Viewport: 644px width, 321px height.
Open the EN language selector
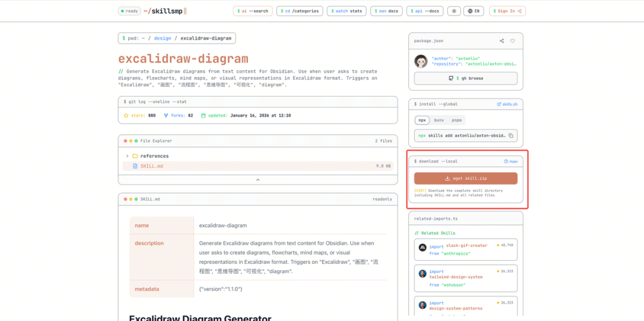473,11
